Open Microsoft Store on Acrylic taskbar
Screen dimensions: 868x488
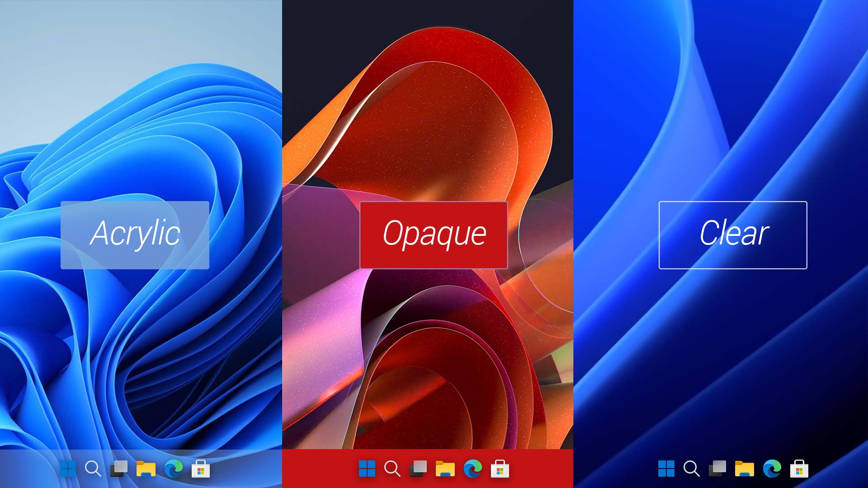[201, 469]
